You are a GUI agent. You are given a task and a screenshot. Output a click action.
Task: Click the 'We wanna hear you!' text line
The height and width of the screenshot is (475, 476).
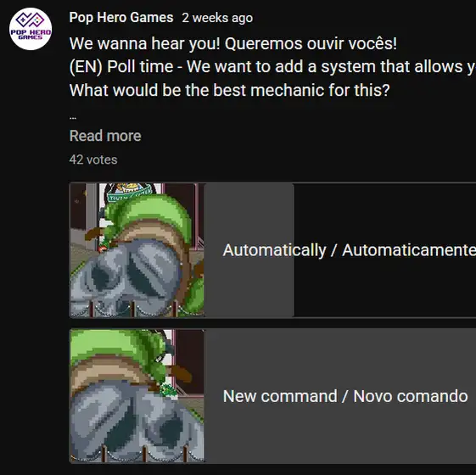pyautogui.click(x=233, y=43)
